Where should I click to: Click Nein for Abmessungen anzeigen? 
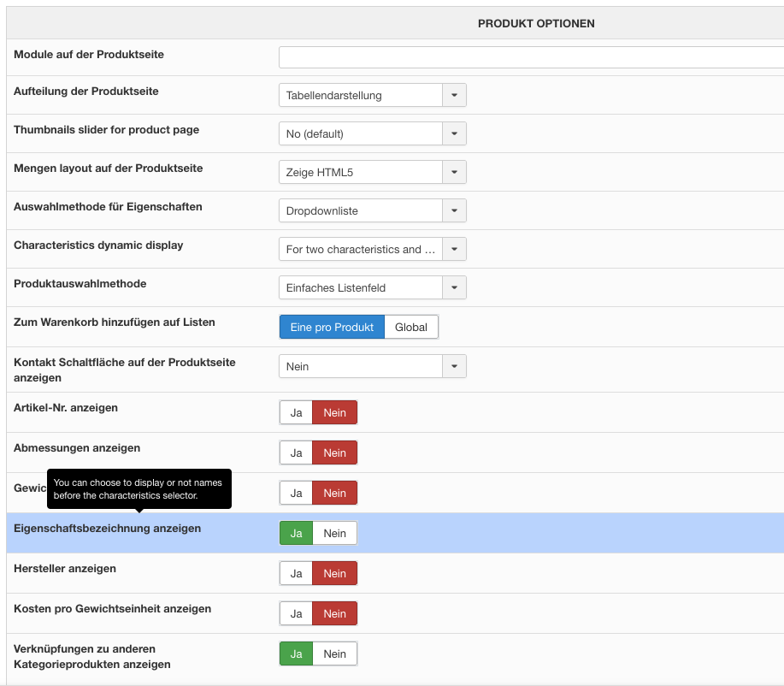(334, 452)
